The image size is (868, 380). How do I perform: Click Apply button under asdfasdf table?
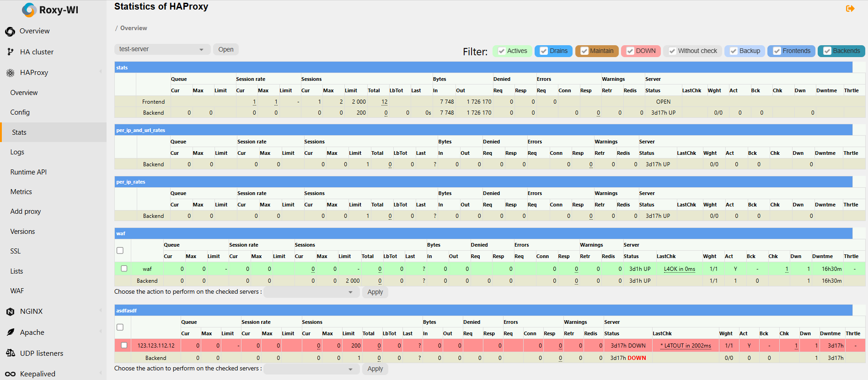pyautogui.click(x=375, y=369)
